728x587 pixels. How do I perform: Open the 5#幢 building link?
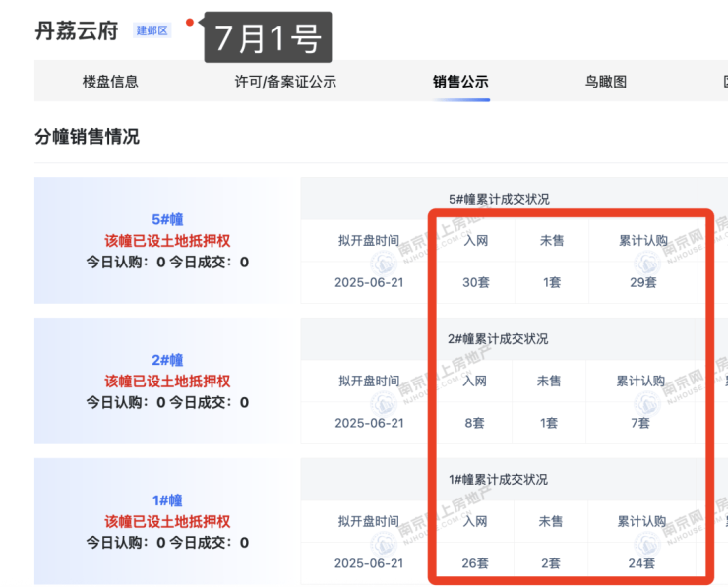pos(167,219)
